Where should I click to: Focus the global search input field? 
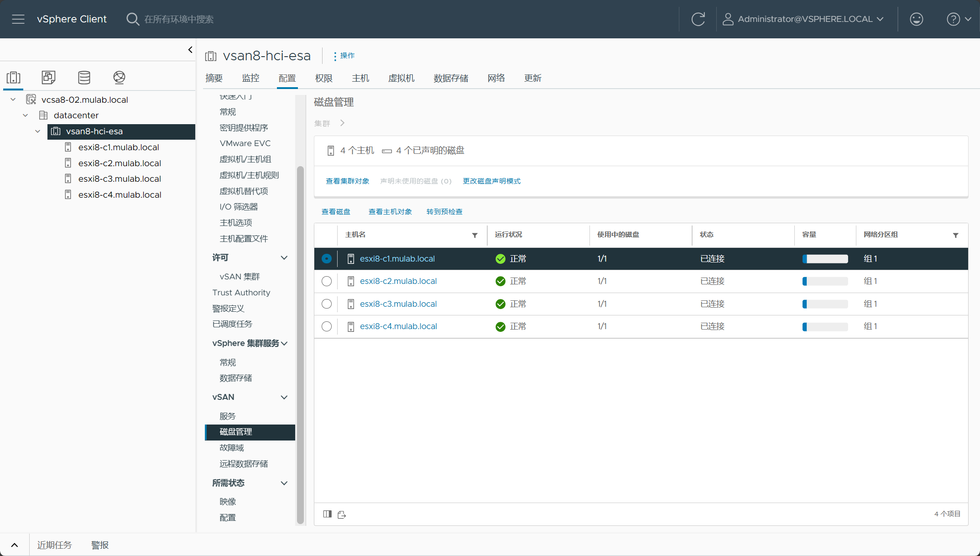point(179,19)
